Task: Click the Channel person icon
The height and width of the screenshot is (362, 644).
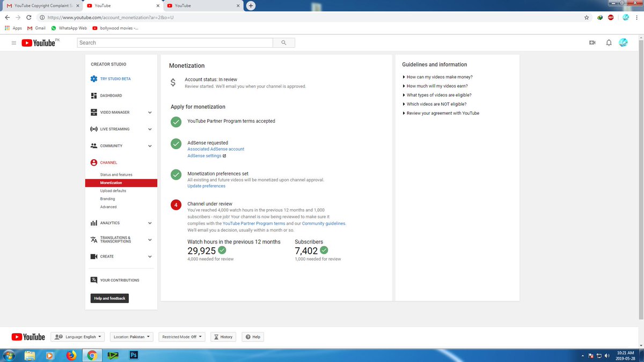Action: tap(94, 162)
